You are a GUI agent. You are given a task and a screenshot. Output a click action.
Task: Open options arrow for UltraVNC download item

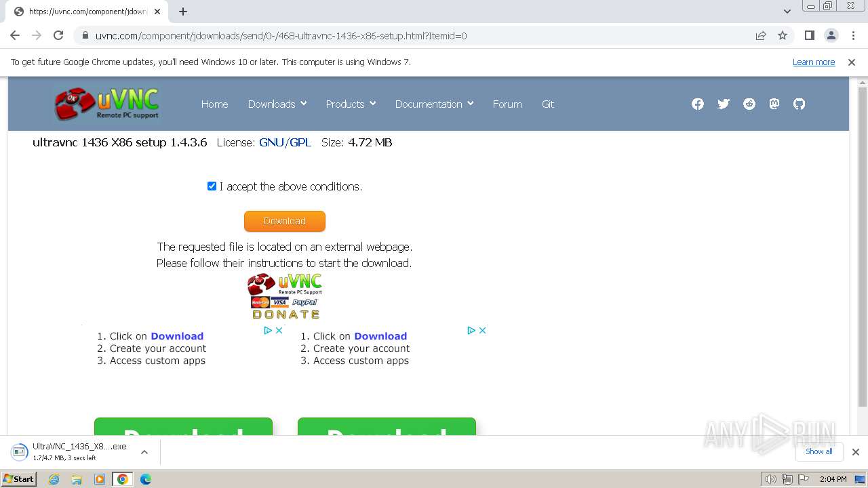tap(144, 452)
